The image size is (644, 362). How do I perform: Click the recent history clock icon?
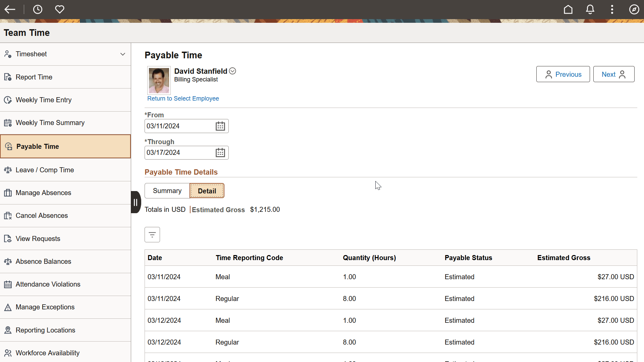click(x=38, y=9)
